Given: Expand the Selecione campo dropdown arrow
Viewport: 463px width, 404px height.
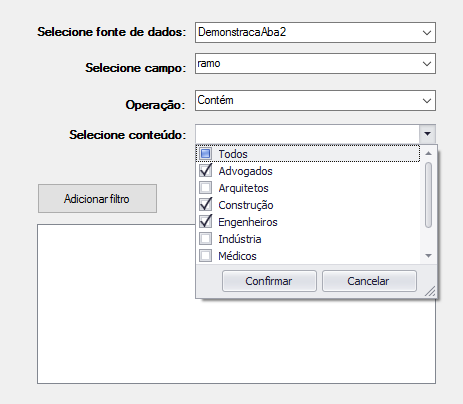Looking at the screenshot, I should (x=427, y=64).
